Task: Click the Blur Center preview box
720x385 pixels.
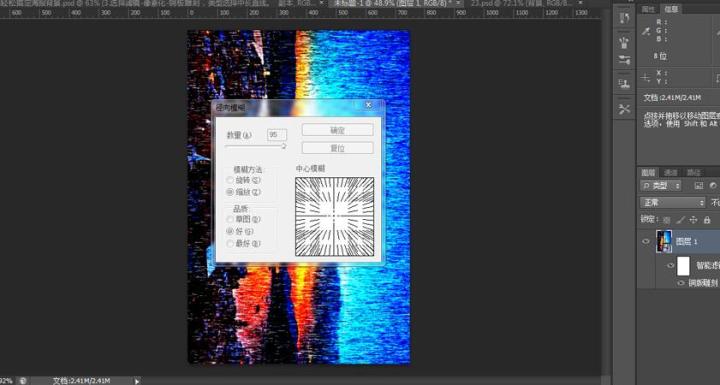Action: [x=334, y=217]
